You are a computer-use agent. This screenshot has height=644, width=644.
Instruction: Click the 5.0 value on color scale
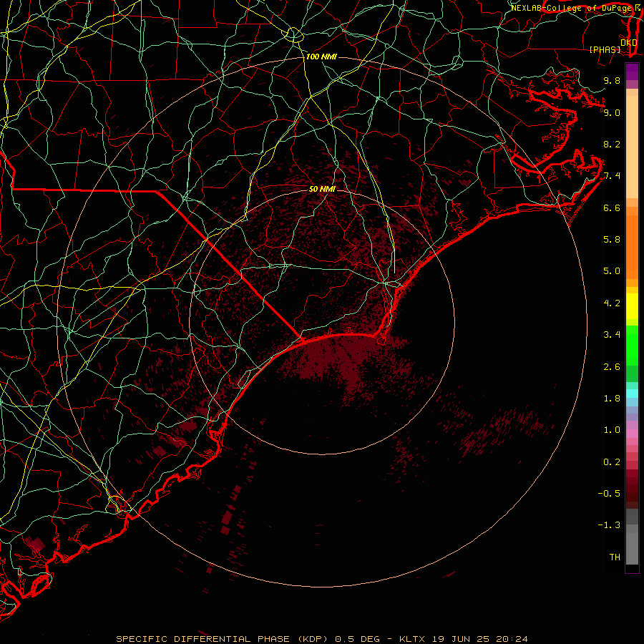(x=612, y=271)
